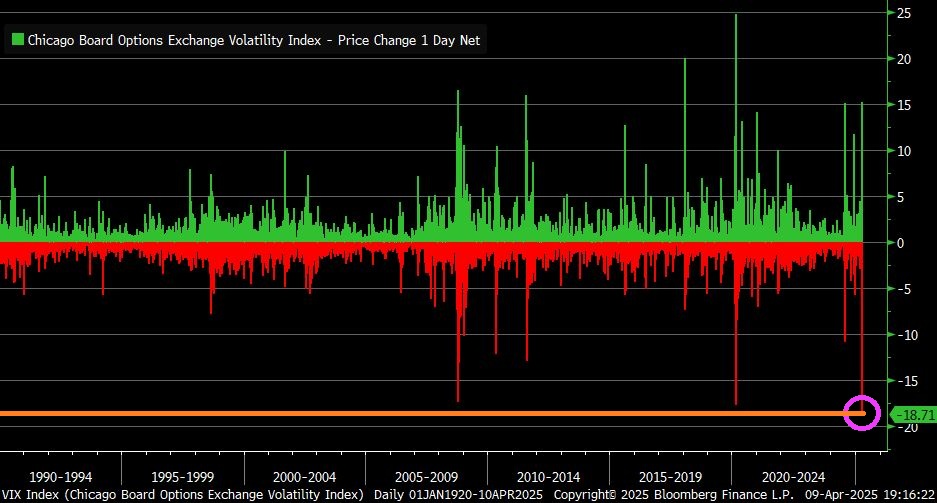This screenshot has width=937, height=503.
Task: Click the 2000-2004 time axis label
Action: pos(305,477)
